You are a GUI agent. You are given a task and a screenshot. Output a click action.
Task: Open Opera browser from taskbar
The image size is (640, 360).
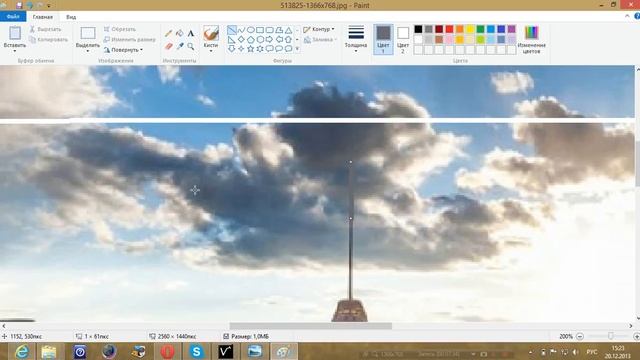pyautogui.click(x=167, y=351)
